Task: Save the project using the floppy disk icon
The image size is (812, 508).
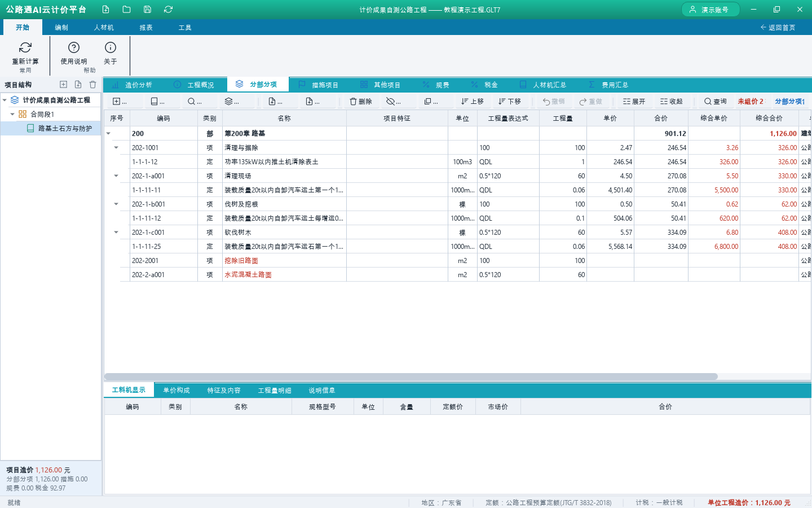Action: [x=147, y=10]
